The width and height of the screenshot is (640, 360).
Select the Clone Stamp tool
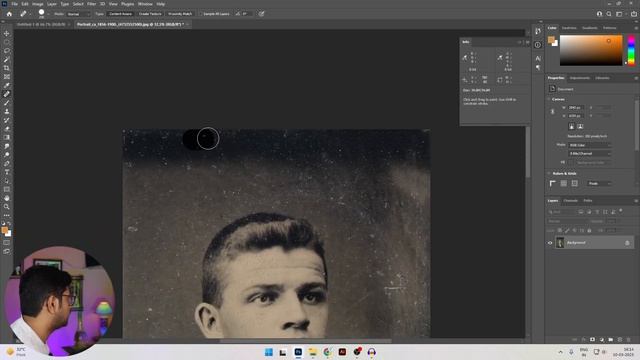[7, 111]
